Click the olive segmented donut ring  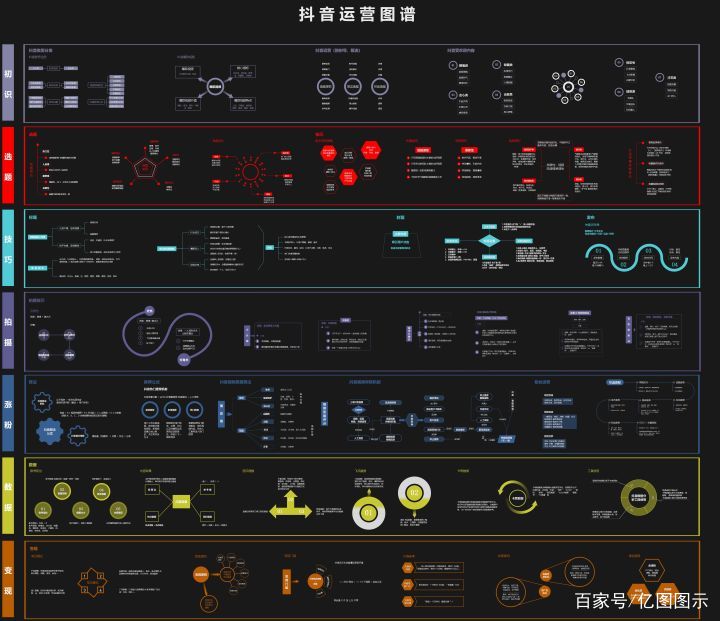638,497
